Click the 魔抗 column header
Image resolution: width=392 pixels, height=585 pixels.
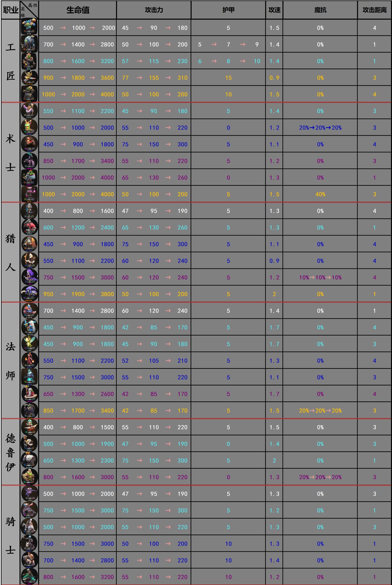(x=320, y=10)
